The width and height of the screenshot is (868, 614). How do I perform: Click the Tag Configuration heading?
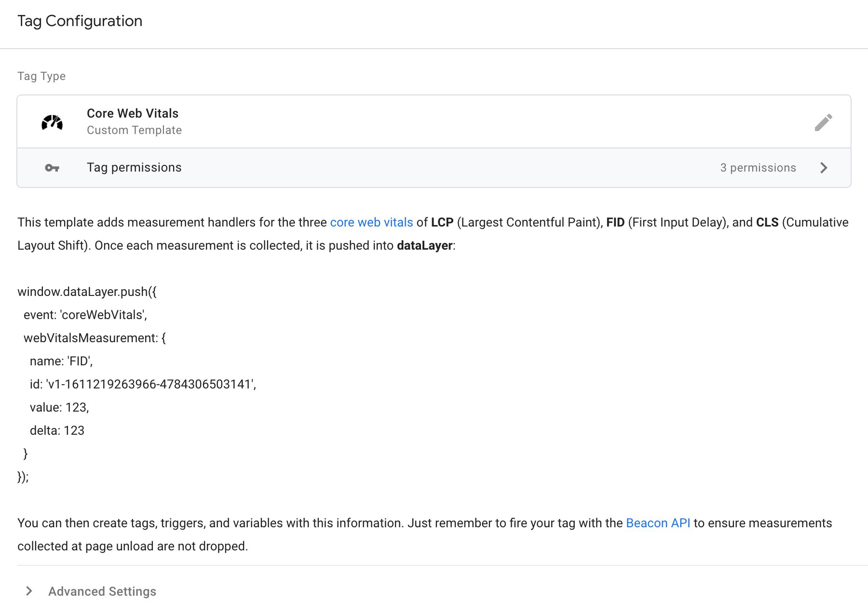80,21
